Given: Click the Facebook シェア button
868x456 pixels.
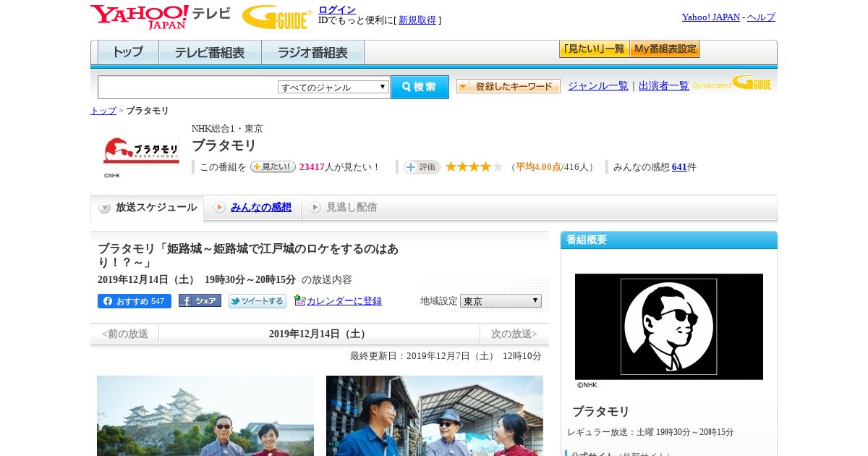Looking at the screenshot, I should click(200, 301).
